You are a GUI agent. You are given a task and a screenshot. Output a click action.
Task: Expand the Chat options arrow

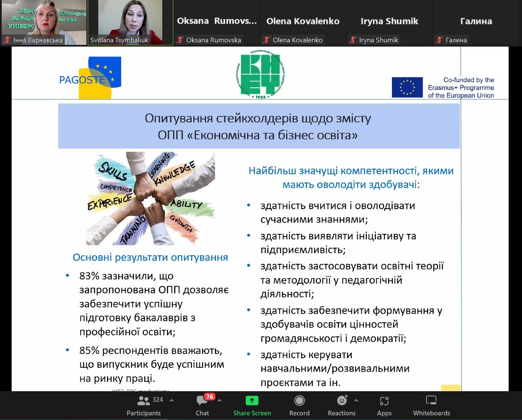click(219, 400)
